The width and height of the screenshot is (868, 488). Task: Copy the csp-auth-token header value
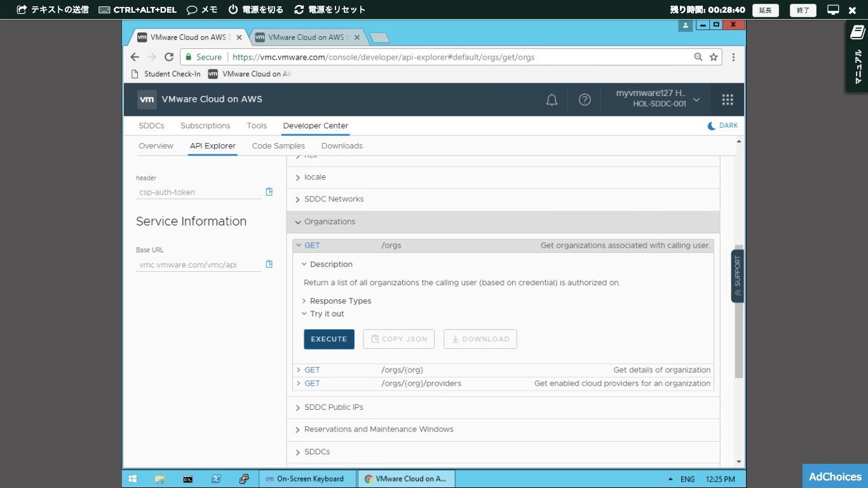click(269, 191)
